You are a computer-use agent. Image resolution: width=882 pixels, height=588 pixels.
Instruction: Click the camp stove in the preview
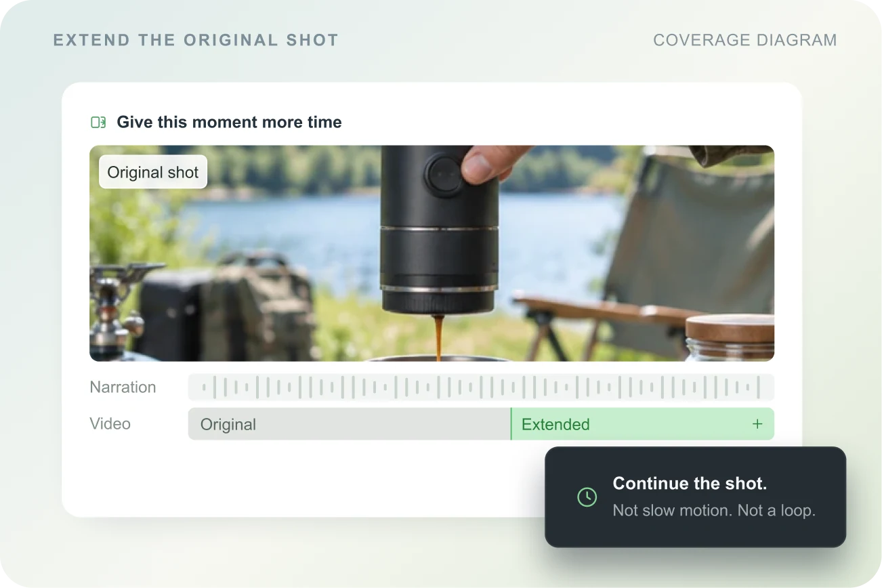115,305
